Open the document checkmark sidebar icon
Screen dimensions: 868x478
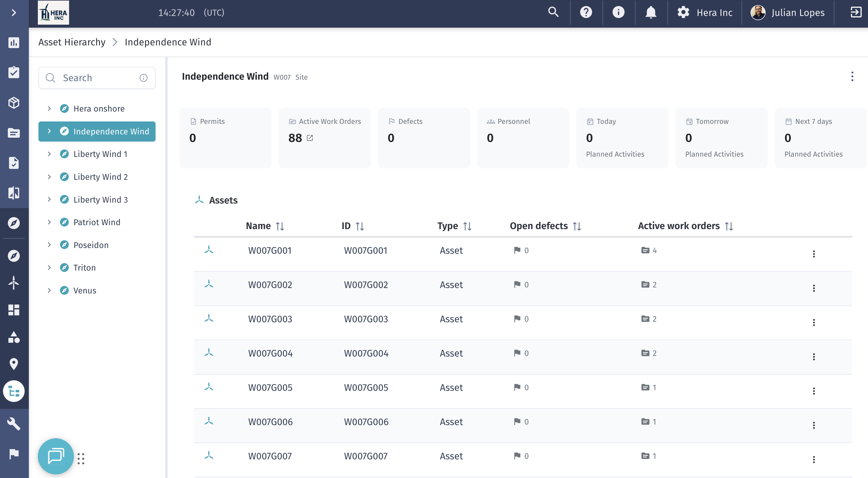pyautogui.click(x=14, y=163)
